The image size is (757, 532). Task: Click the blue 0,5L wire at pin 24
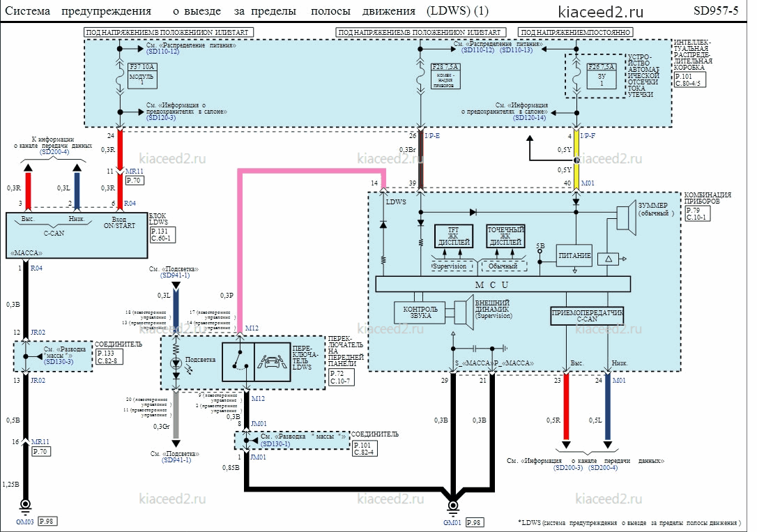pos(607,406)
